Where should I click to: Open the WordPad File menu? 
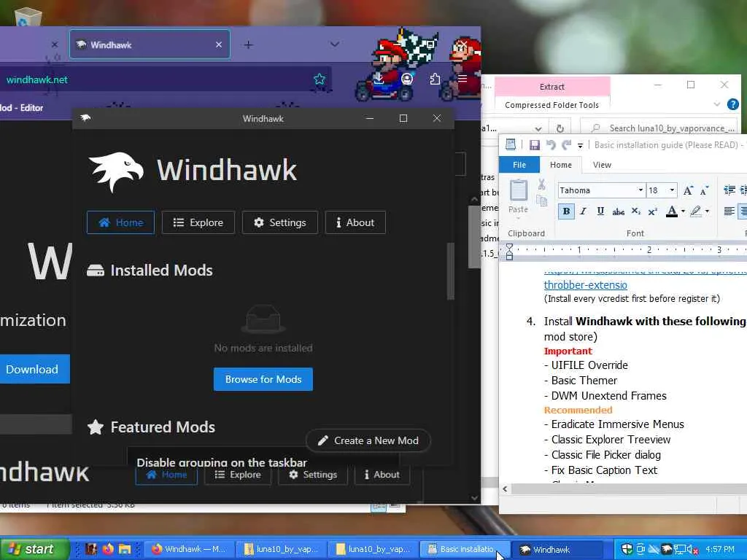(519, 165)
